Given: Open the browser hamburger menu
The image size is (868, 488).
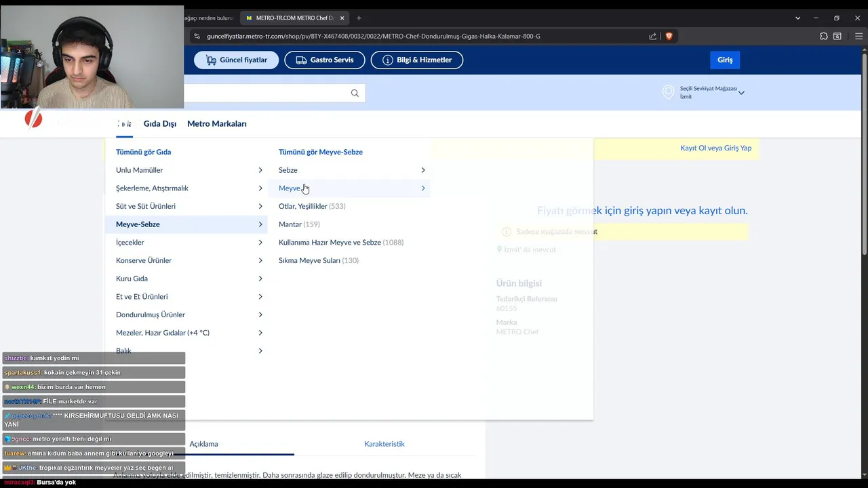Looking at the screenshot, I should click(x=859, y=36).
